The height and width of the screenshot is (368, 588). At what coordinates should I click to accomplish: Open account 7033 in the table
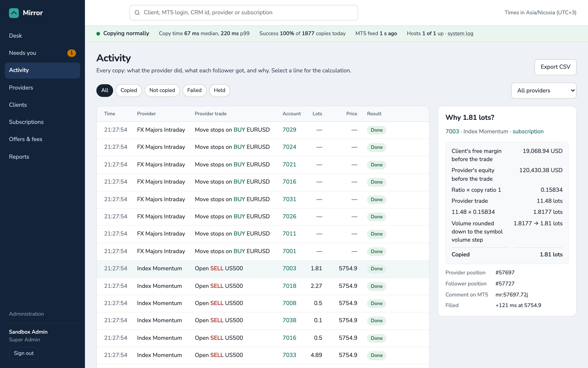(289, 355)
